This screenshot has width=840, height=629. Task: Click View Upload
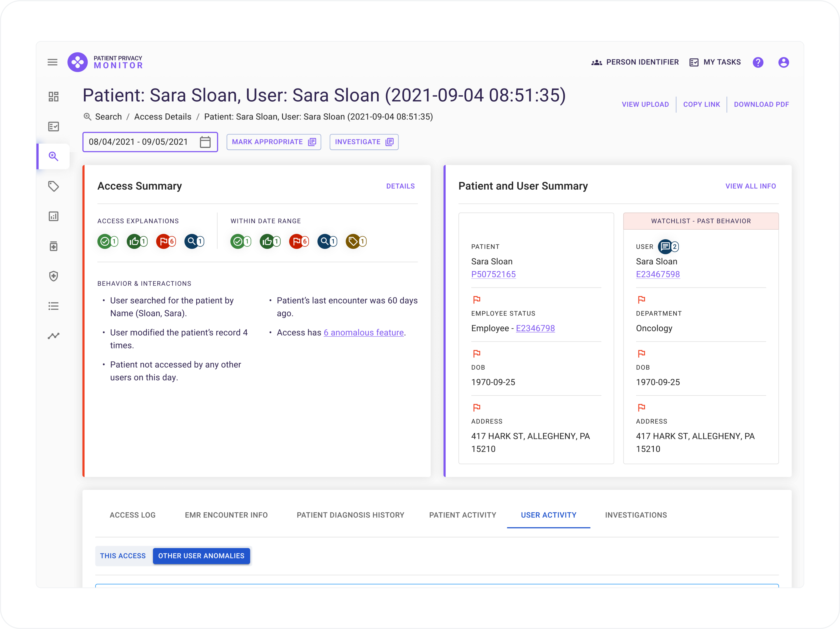click(645, 104)
